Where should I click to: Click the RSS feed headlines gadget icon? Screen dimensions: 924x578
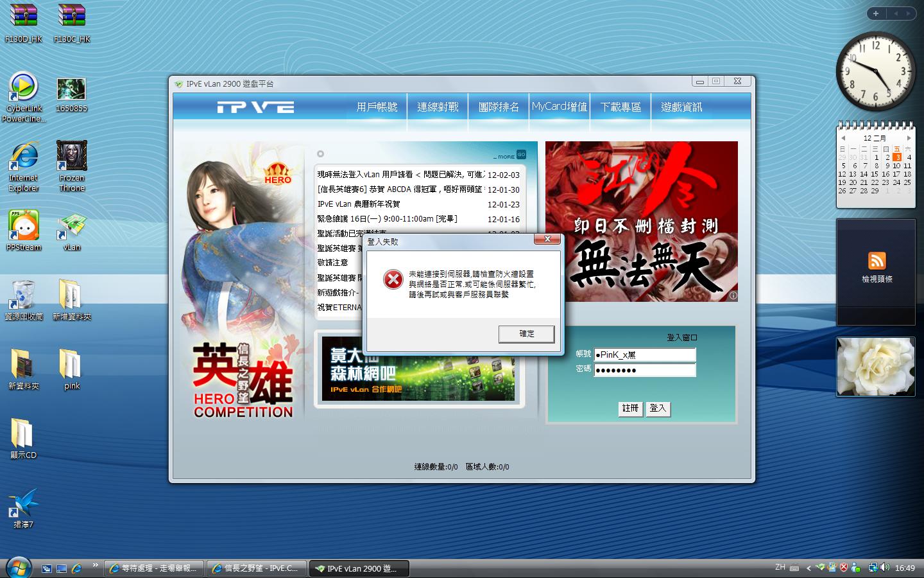coord(877,261)
